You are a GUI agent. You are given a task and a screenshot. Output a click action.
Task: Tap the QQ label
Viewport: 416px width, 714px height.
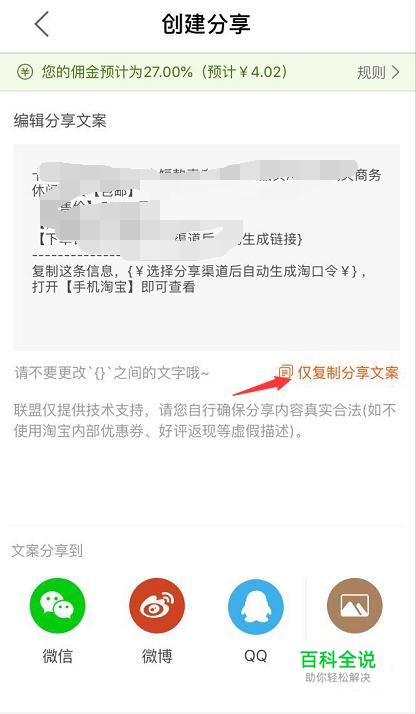[256, 656]
